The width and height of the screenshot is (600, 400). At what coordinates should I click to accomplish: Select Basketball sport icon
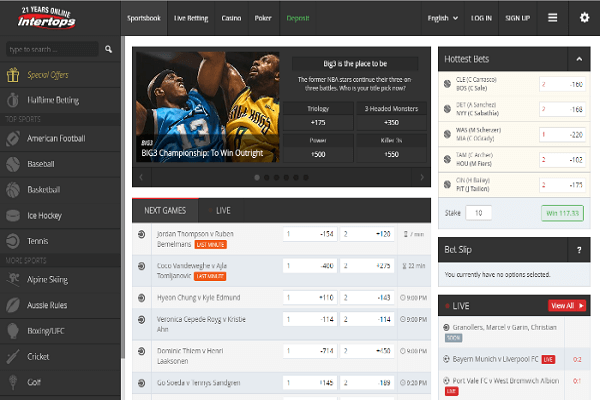13,189
